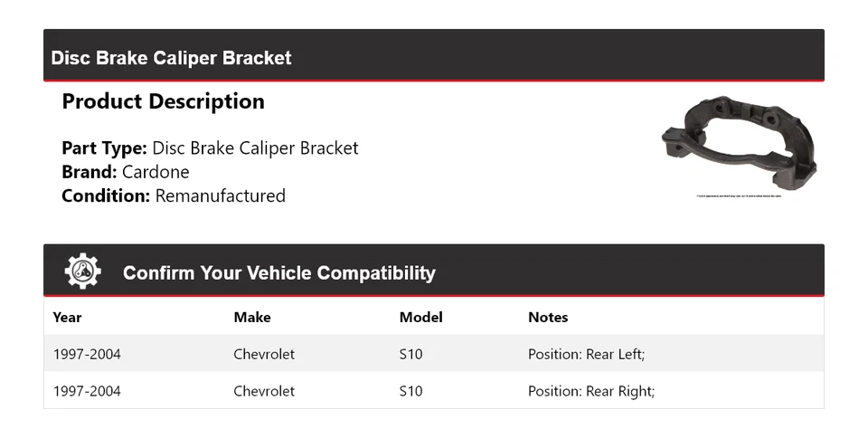
Task: Click the Part Type label text
Action: [x=104, y=148]
